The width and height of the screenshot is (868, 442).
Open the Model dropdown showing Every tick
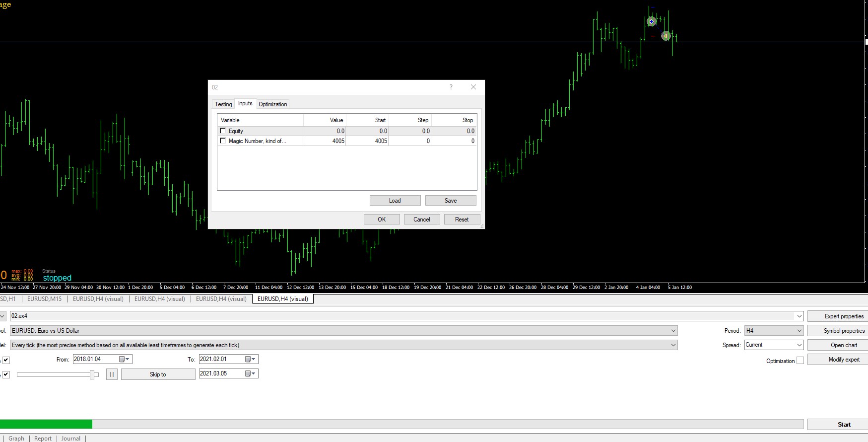tap(673, 345)
